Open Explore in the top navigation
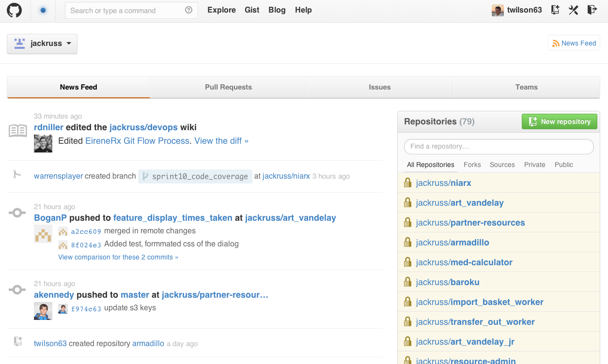This screenshot has width=608, height=364. point(221,10)
